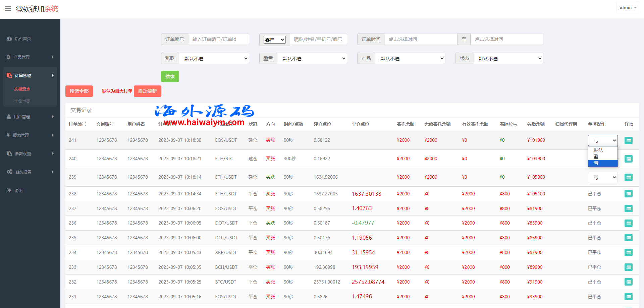The height and width of the screenshot is (308, 644).
Task: Click the dashboard icon beside 后台首页
Action: (9, 39)
